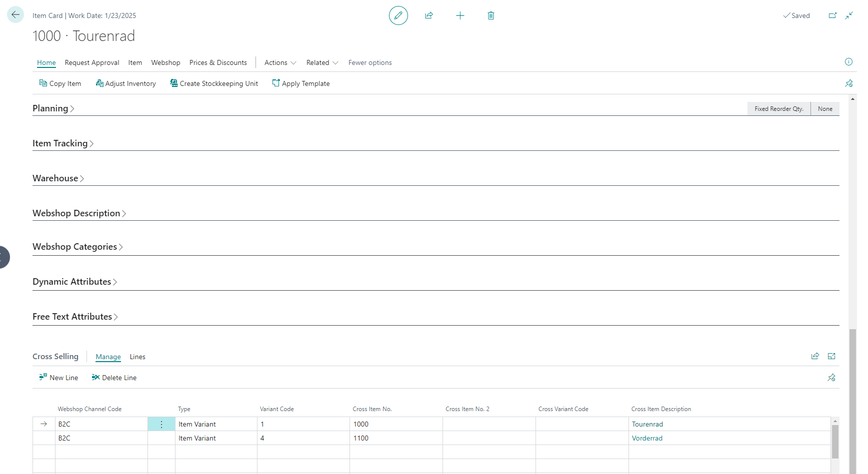The image size is (868, 474).
Task: Click the None summary value in Planning
Action: pos(825,109)
